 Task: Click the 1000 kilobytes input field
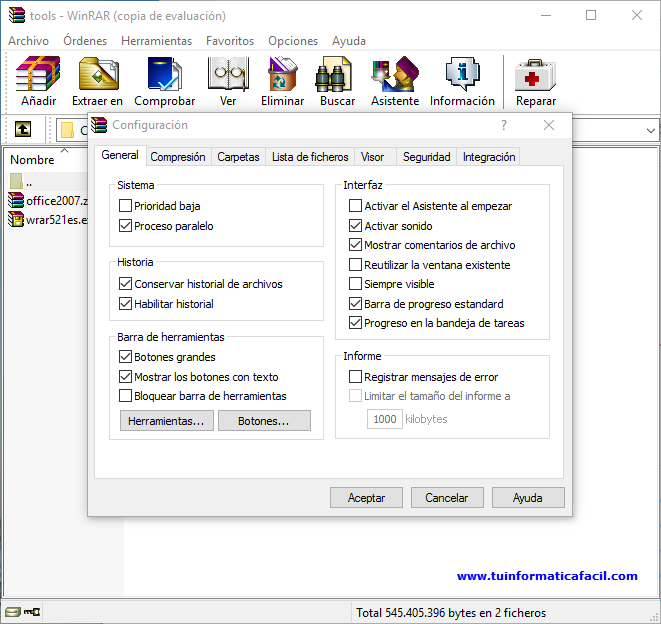pyautogui.click(x=384, y=419)
